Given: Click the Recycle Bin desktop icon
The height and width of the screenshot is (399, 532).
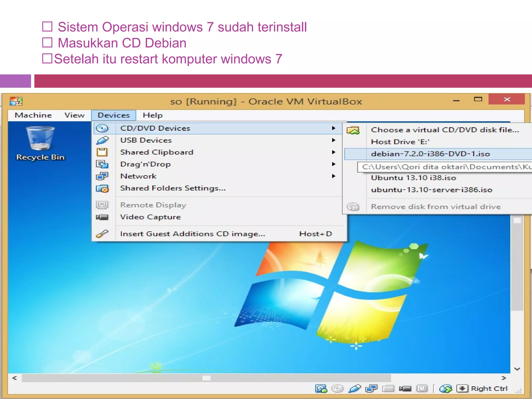Looking at the screenshot, I should [40, 143].
